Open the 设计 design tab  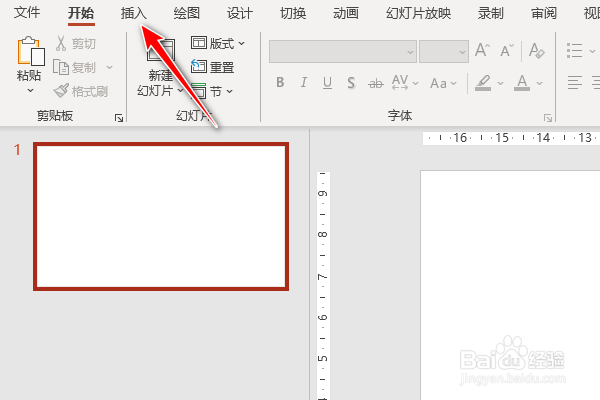click(x=240, y=13)
